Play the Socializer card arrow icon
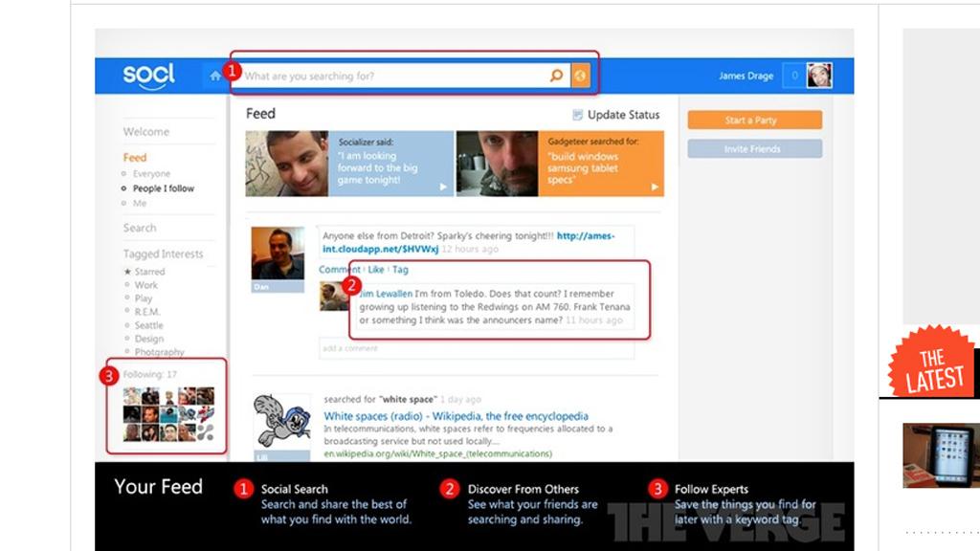980x551 pixels. coord(443,187)
